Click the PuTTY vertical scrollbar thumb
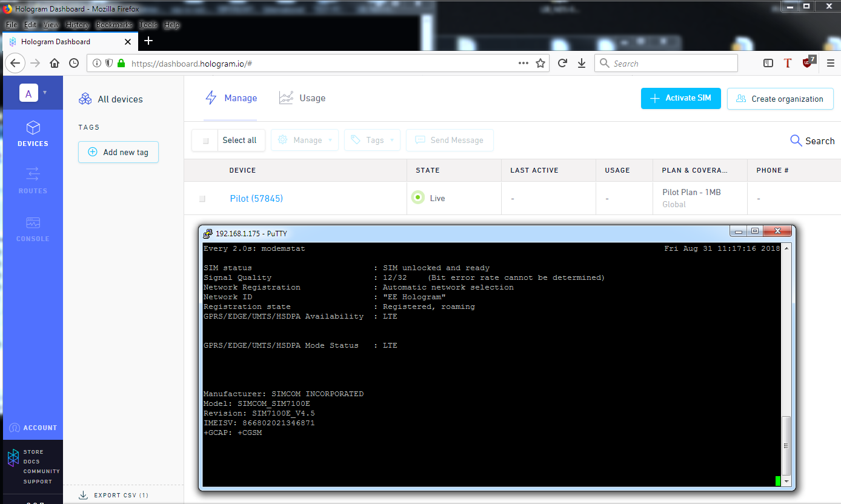 pyautogui.click(x=786, y=445)
